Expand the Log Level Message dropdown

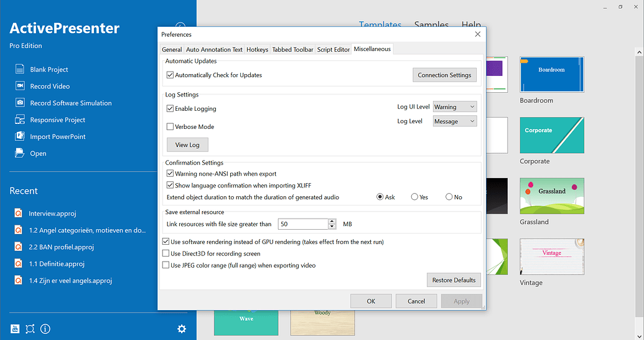point(455,121)
